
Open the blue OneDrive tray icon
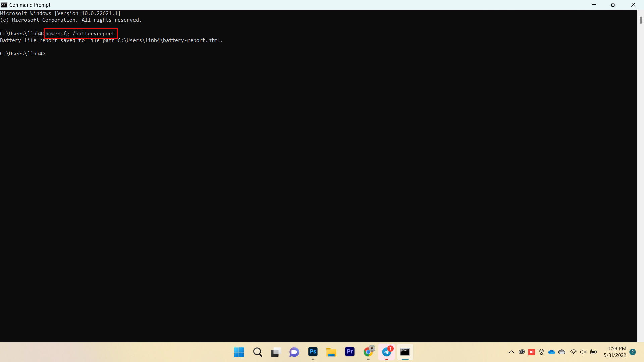(x=551, y=352)
